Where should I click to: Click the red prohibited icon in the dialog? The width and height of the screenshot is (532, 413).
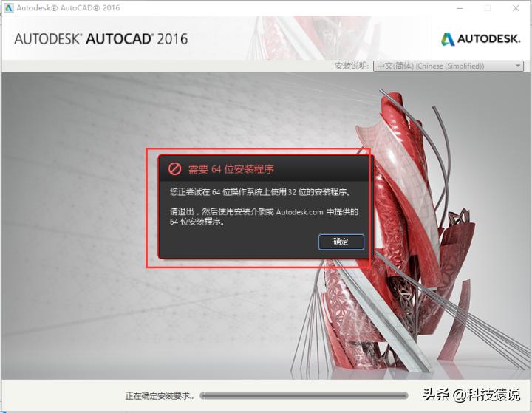[x=174, y=168]
